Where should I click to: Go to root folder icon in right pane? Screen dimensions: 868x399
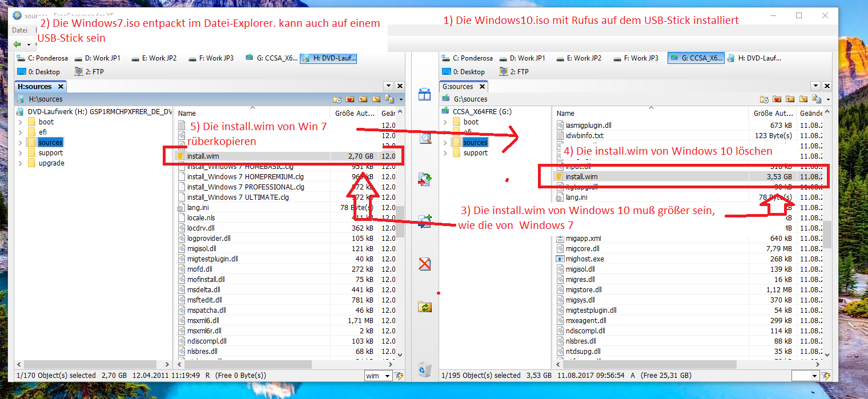[803, 99]
